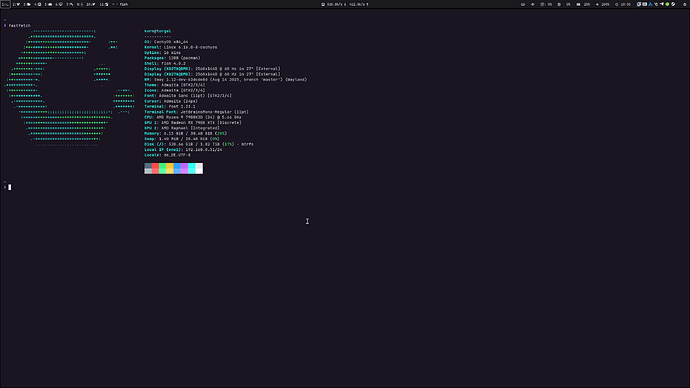Click the temperature module showing 0%

point(565,4)
